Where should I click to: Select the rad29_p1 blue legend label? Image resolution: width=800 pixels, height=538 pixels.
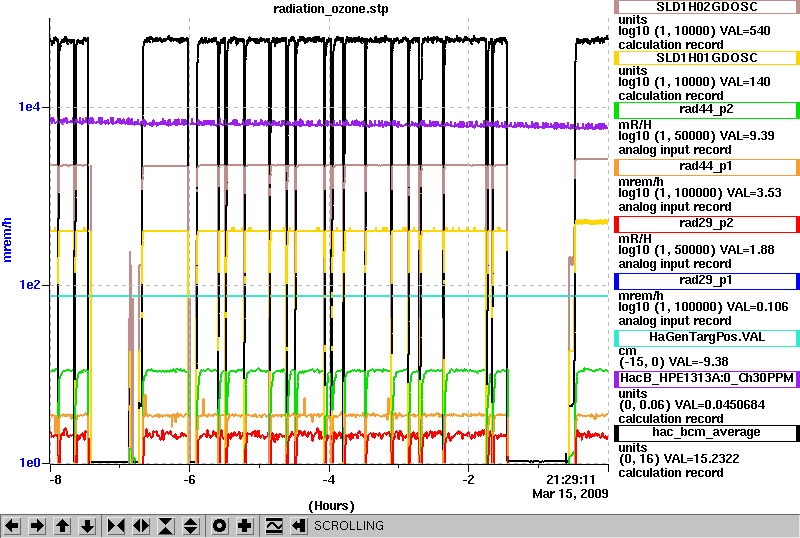[707, 281]
